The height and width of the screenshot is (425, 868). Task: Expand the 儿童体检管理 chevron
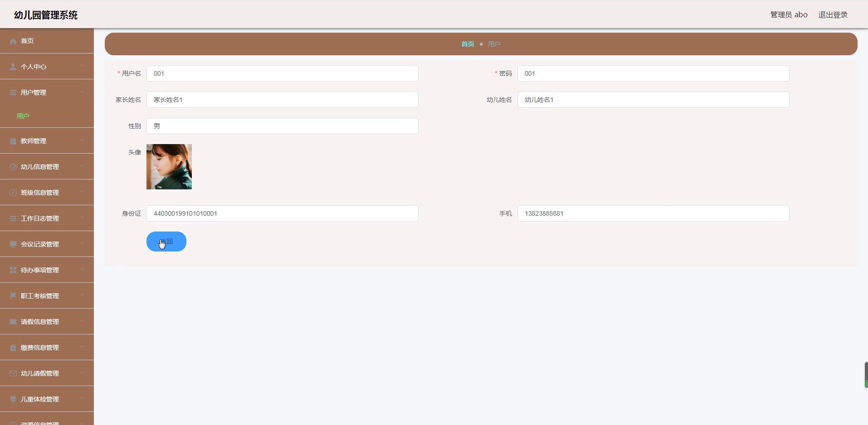coord(82,399)
